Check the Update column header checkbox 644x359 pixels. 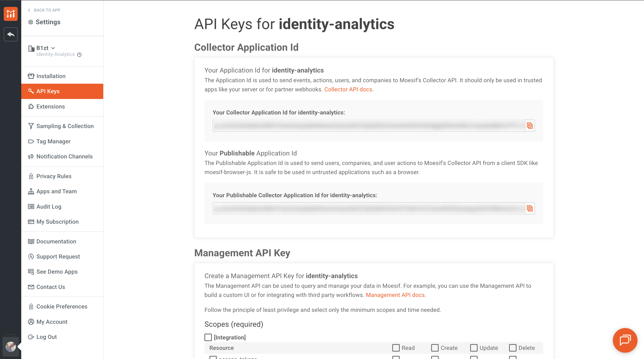474,348
